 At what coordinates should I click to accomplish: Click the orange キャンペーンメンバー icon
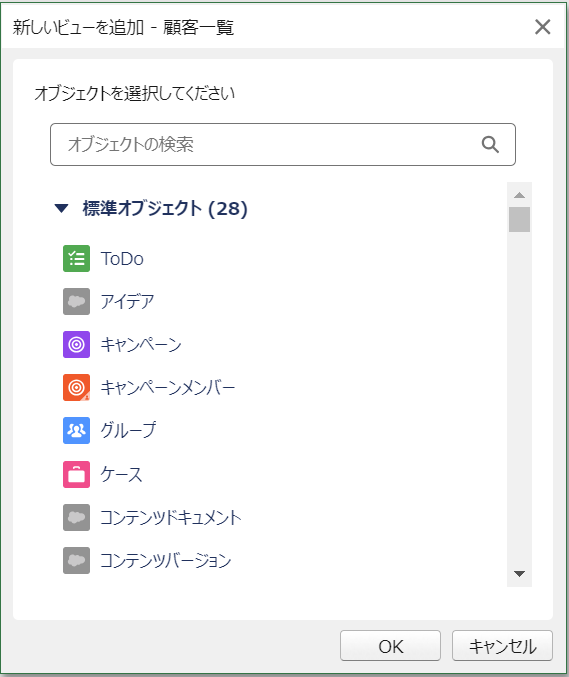pos(76,387)
